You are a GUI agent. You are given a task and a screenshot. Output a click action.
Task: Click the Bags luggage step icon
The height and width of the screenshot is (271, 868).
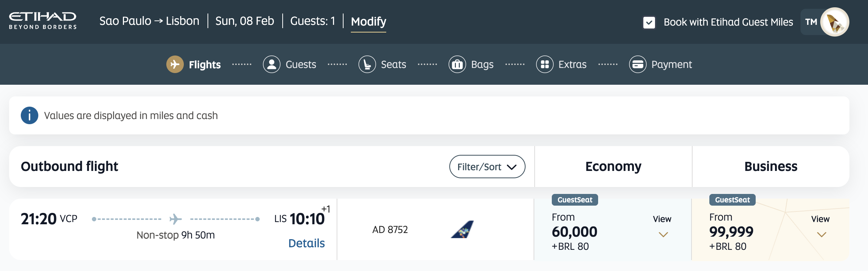pyautogui.click(x=457, y=64)
